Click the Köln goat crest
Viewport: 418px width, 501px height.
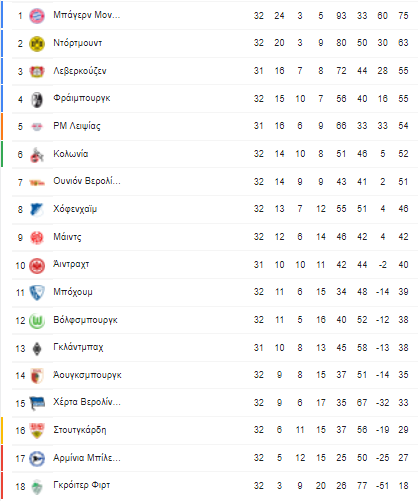click(37, 154)
